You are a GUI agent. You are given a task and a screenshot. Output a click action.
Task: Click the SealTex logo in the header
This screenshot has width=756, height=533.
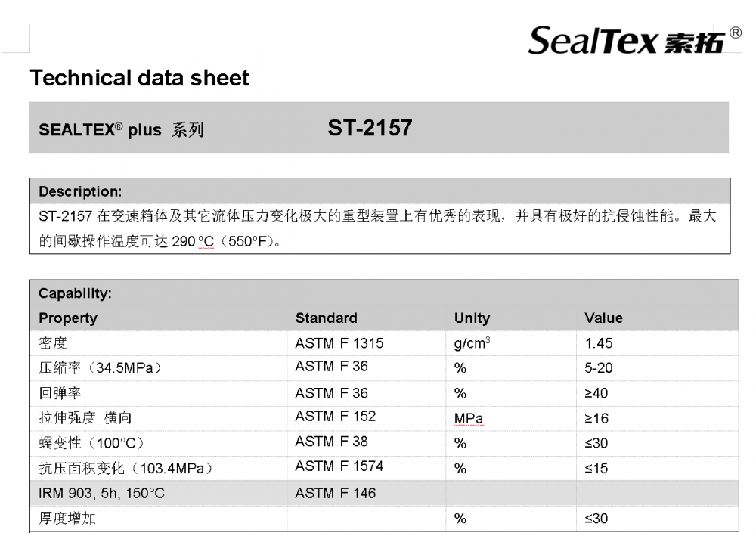pos(627,41)
